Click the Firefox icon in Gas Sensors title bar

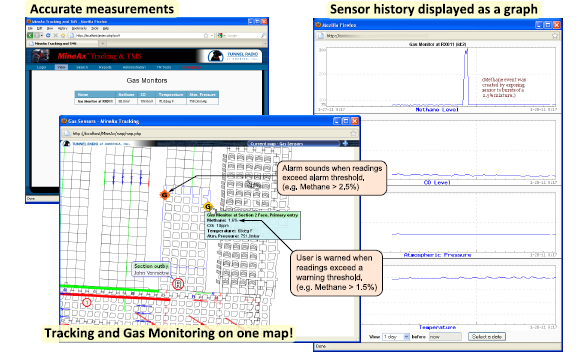[64, 121]
